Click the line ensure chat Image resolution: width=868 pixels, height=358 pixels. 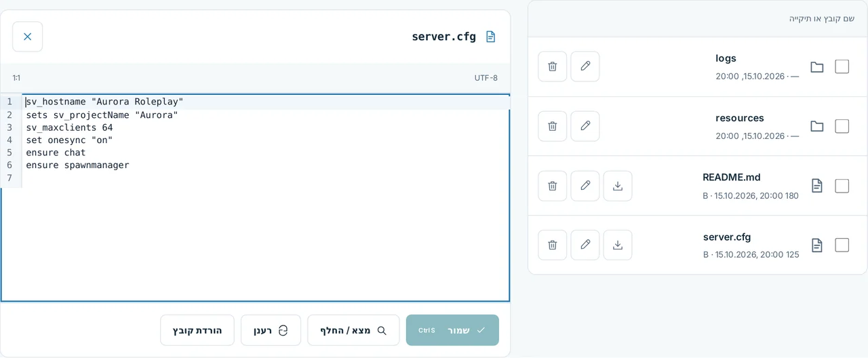click(x=56, y=153)
